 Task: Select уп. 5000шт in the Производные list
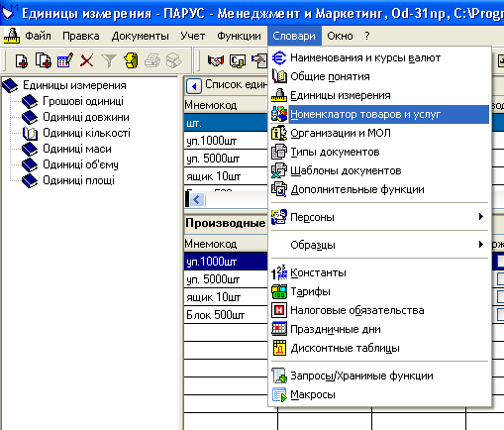[226, 279]
